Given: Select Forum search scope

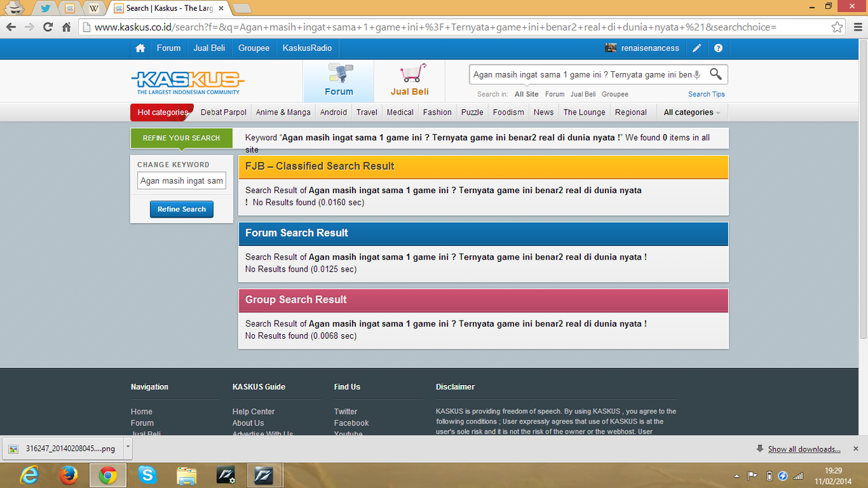Looking at the screenshot, I should pos(555,94).
